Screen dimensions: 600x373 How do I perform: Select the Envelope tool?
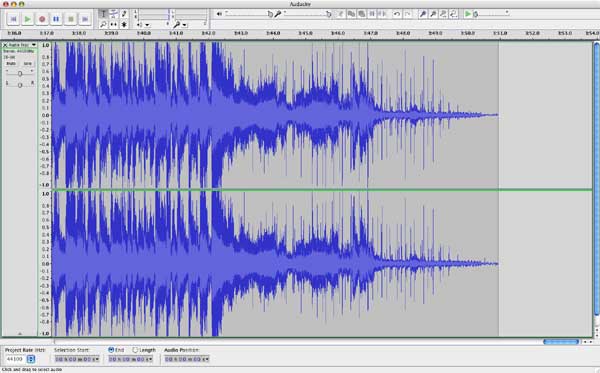114,14
